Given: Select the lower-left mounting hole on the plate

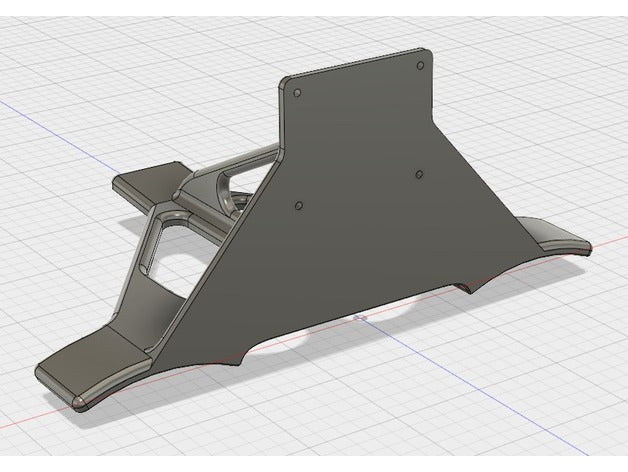Looking at the screenshot, I should pos(299,206).
